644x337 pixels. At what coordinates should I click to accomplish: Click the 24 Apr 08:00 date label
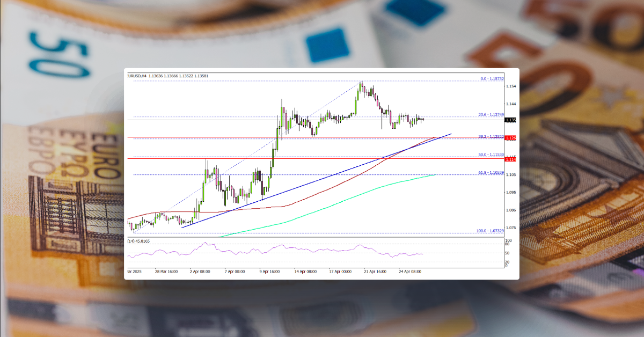(411, 272)
